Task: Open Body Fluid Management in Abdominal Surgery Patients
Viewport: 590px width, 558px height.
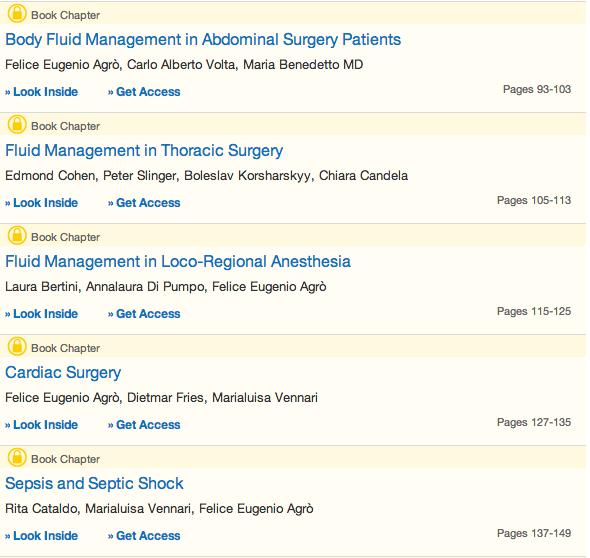Action: [x=203, y=40]
